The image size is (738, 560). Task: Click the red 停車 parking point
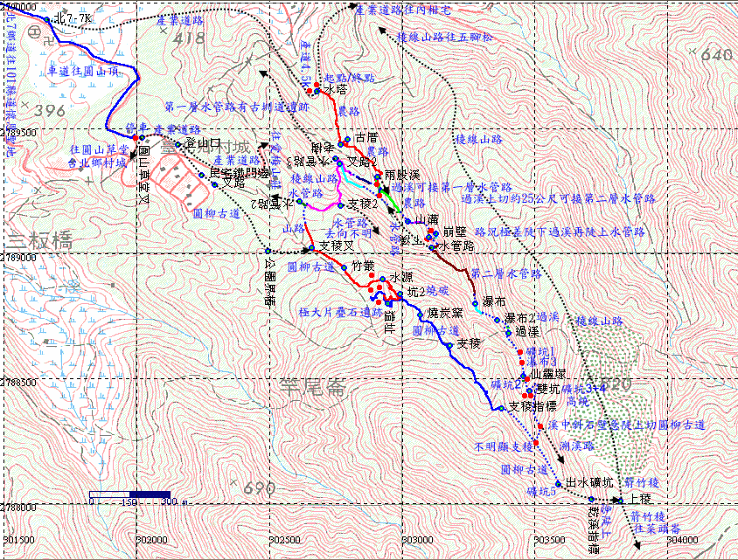coord(143,137)
